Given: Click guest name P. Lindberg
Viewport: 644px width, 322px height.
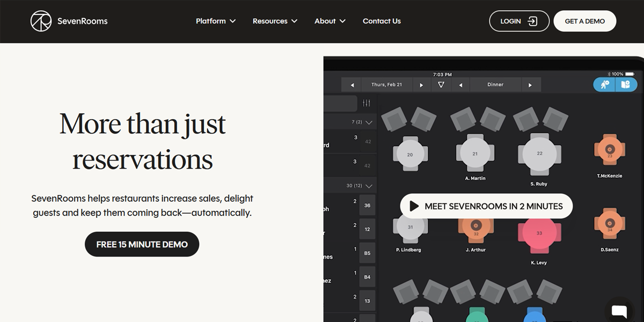Looking at the screenshot, I should pos(409,250).
